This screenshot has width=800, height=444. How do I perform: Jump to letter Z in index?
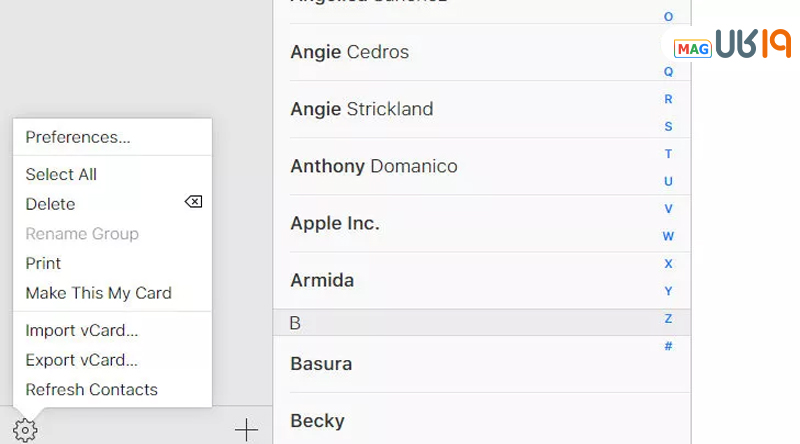[668, 319]
